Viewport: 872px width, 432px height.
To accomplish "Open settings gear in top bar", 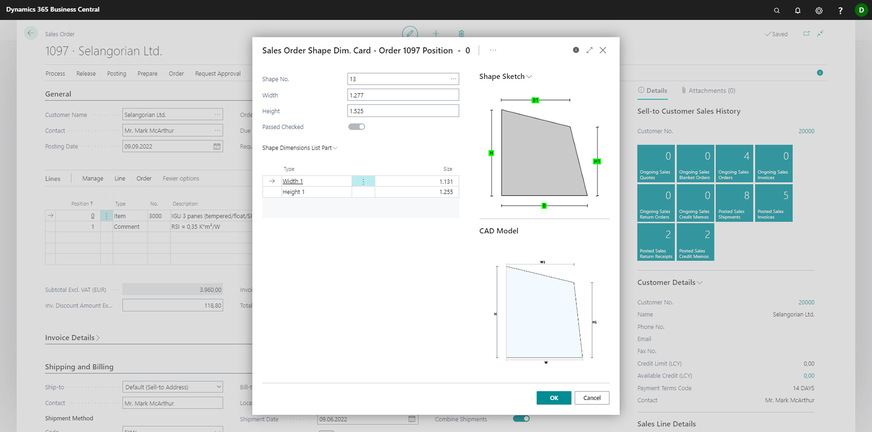I will (x=818, y=9).
